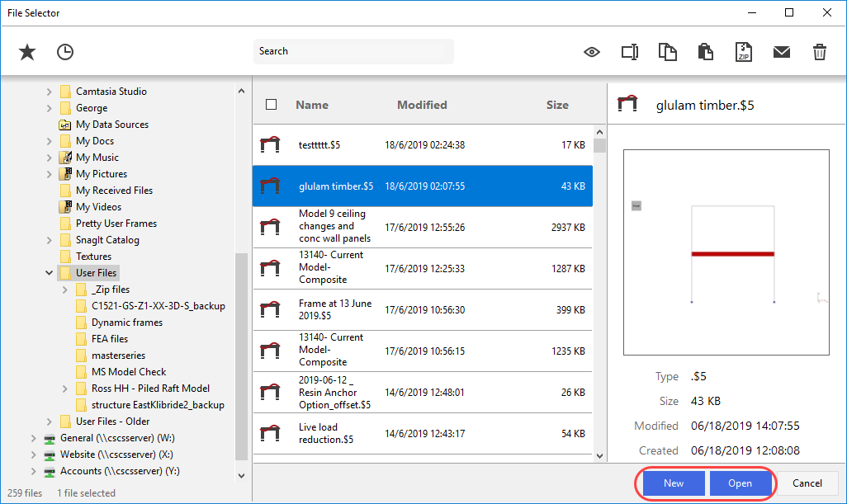The width and height of the screenshot is (847, 504).
Task: Click in the Search field
Action: [x=353, y=51]
